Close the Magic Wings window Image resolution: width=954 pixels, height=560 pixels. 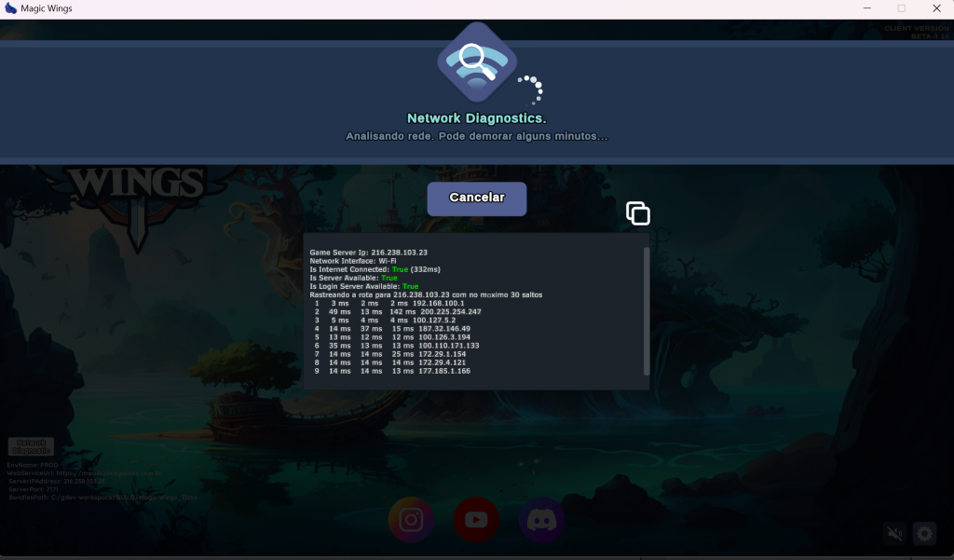[x=937, y=7]
